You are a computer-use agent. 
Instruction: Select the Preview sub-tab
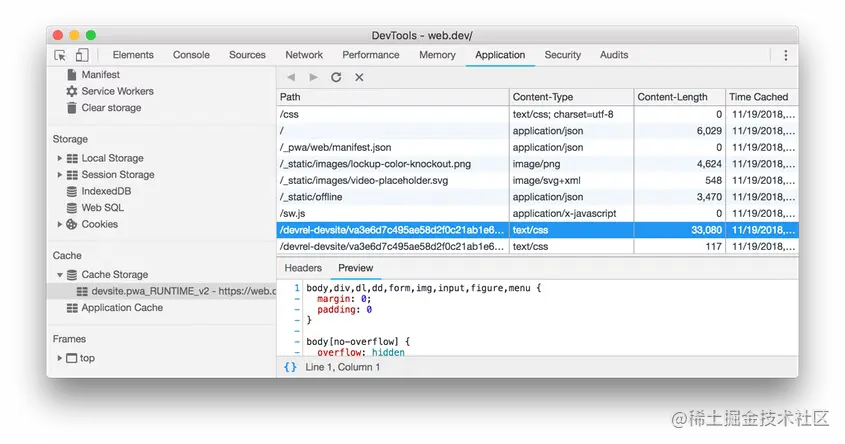point(356,268)
